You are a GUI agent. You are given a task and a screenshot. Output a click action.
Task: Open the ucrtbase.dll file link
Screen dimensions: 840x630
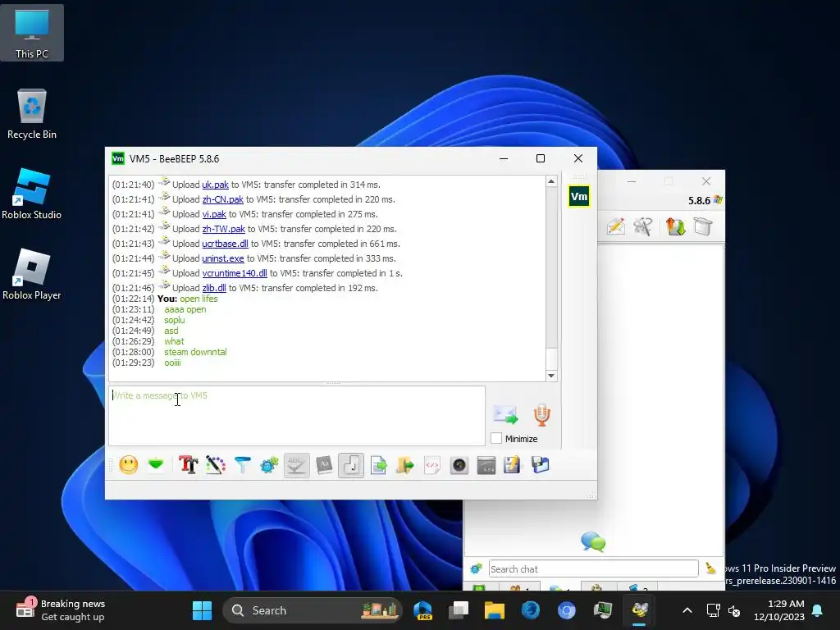click(x=225, y=243)
